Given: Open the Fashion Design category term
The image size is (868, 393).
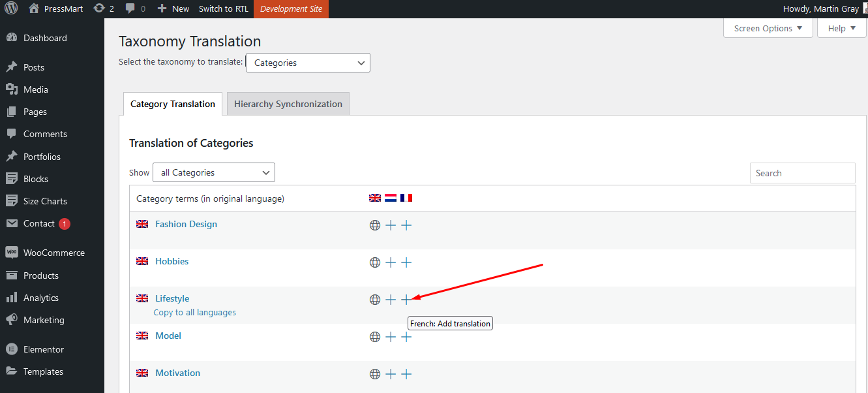Looking at the screenshot, I should coord(186,224).
